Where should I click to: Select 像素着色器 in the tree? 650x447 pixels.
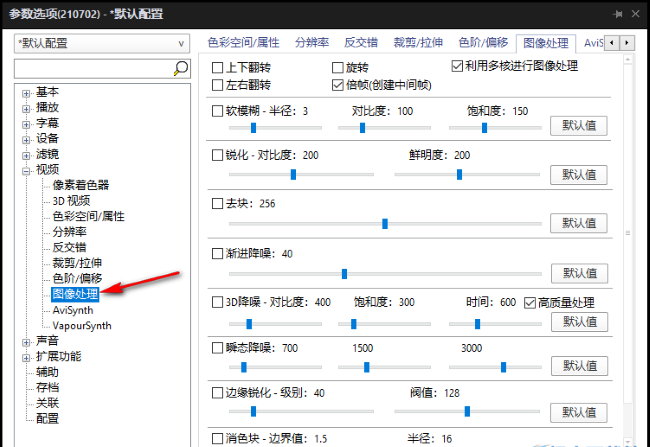(81, 185)
